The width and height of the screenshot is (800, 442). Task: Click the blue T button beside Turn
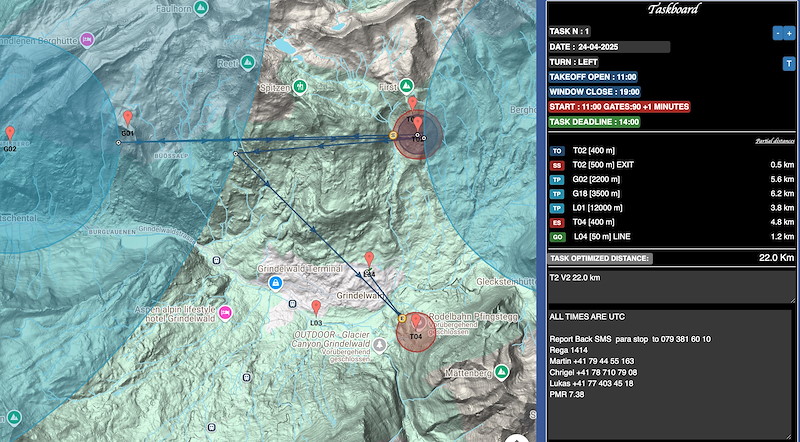tap(788, 63)
